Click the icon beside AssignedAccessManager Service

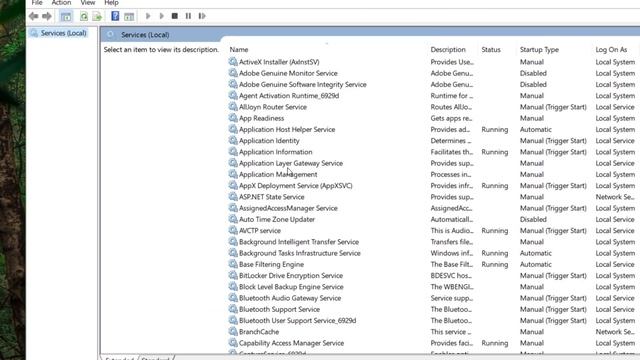point(233,208)
